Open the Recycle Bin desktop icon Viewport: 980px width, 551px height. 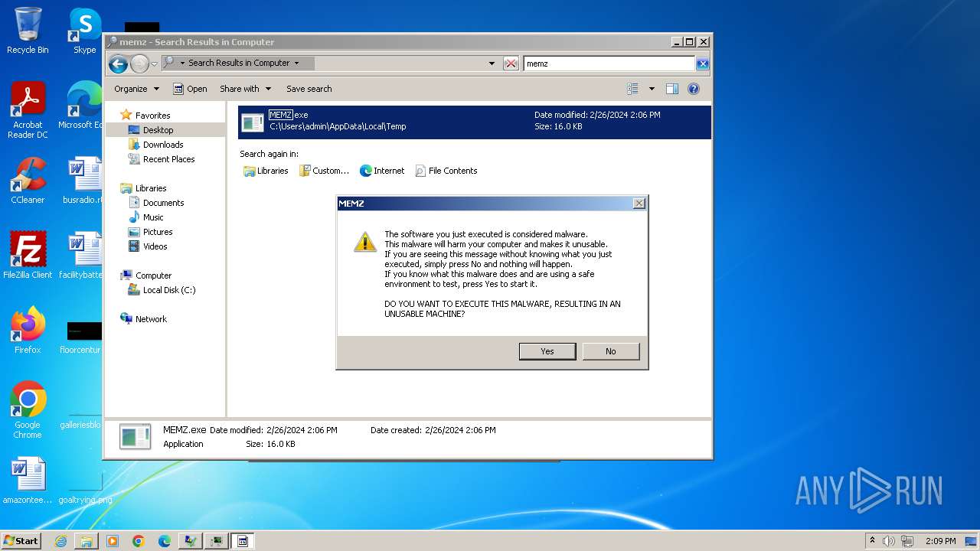[x=28, y=31]
